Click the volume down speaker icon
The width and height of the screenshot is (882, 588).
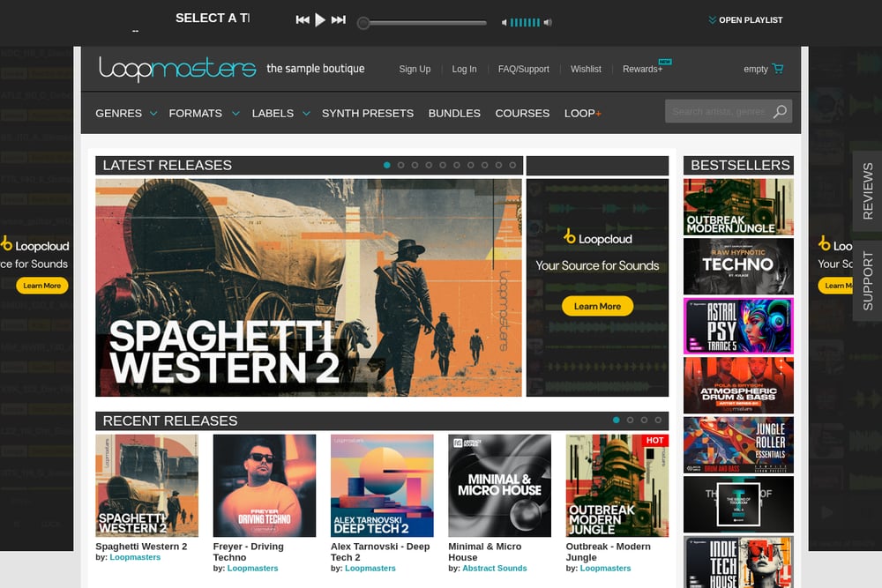coord(505,23)
